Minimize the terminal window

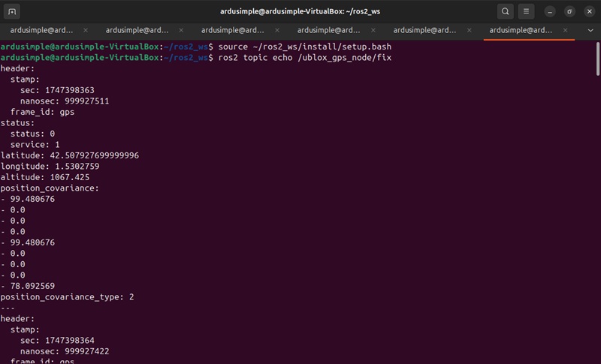tap(551, 11)
